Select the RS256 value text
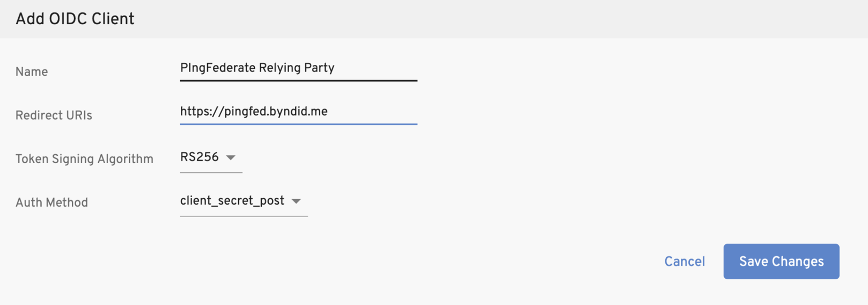 (199, 157)
